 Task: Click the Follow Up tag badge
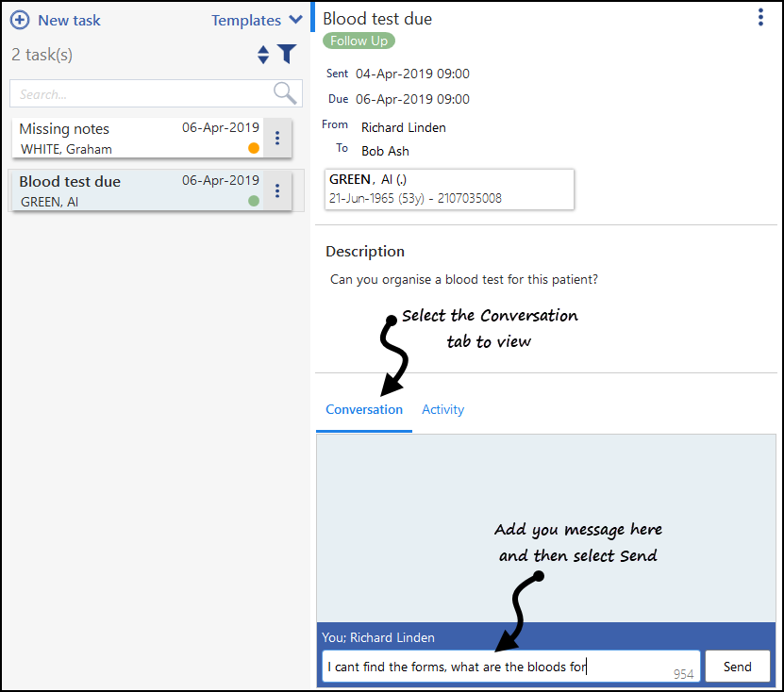(x=359, y=41)
